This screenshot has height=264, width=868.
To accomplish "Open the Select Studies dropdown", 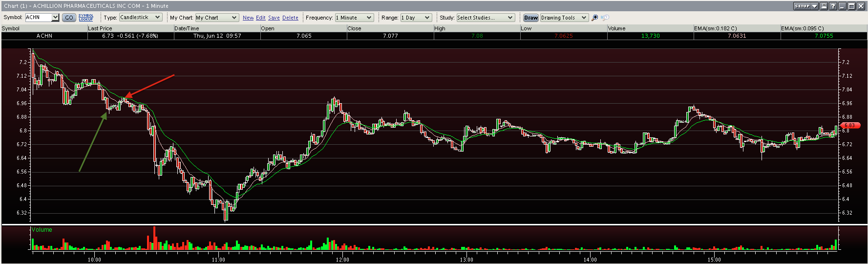I will (485, 18).
